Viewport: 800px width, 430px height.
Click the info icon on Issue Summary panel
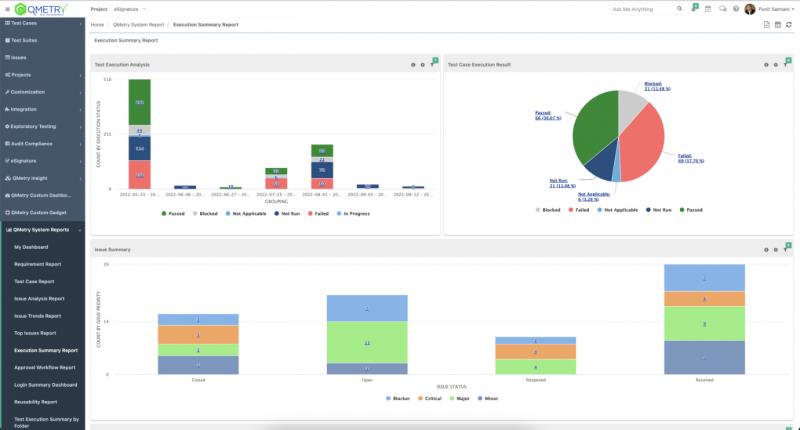(x=765, y=249)
